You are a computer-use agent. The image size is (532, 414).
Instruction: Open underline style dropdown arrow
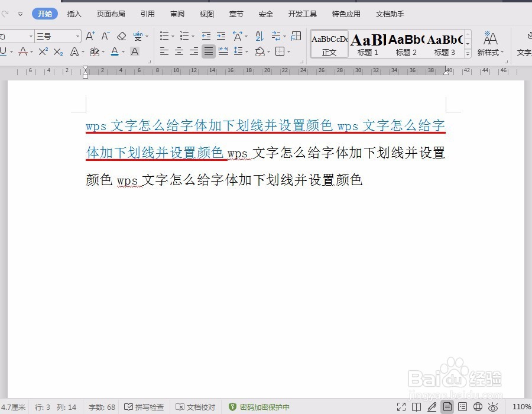coord(11,52)
